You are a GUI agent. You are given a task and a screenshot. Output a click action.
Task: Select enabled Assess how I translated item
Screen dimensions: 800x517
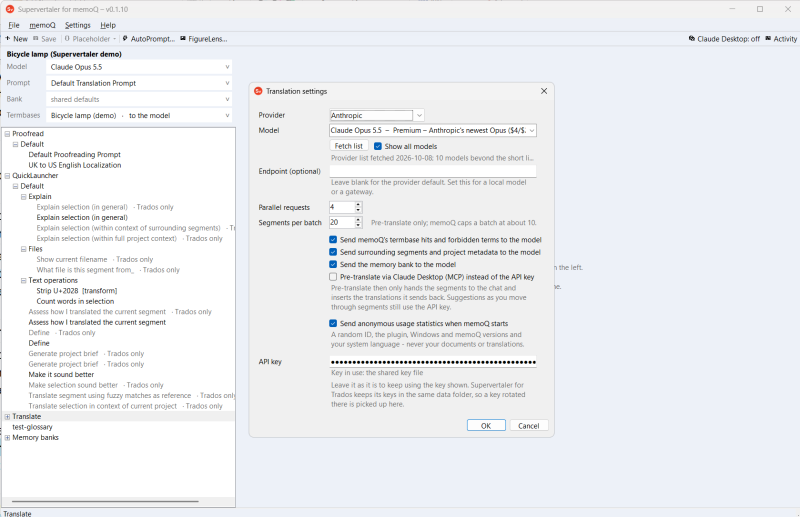tap(97, 322)
